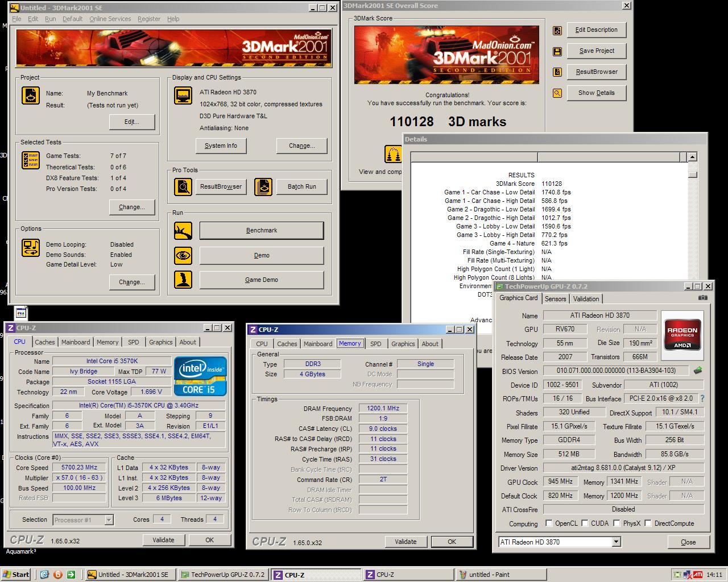Open the Graphics tab in memory CPU-Z window
Image resolution: width=728 pixels, height=582 pixels.
[x=403, y=344]
